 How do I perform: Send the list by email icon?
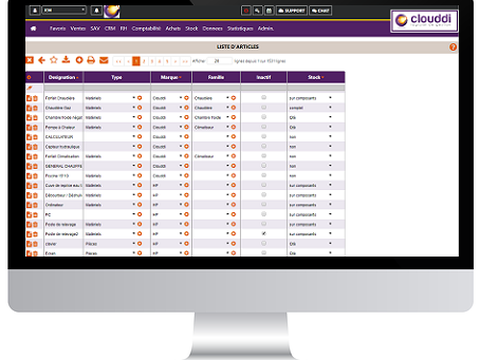click(x=104, y=60)
